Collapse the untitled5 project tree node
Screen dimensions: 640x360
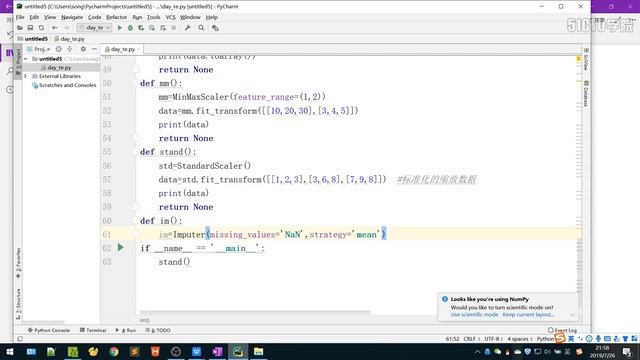pyautogui.click(x=26, y=59)
